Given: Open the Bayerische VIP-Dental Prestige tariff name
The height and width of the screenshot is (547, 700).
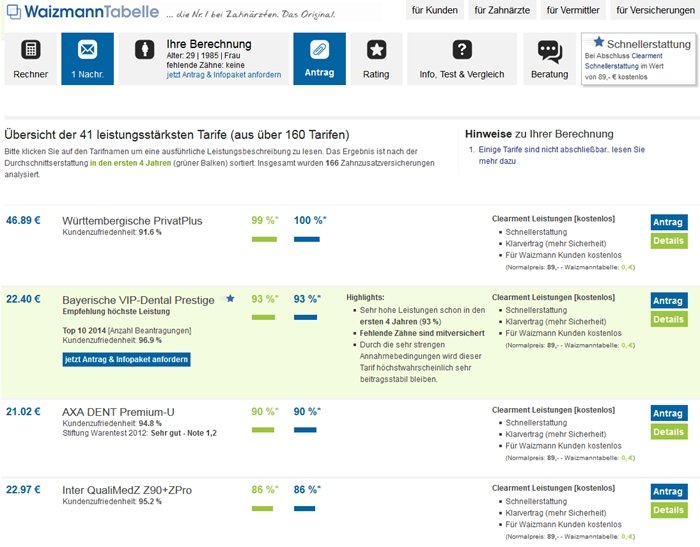Looking at the screenshot, I should click(138, 300).
